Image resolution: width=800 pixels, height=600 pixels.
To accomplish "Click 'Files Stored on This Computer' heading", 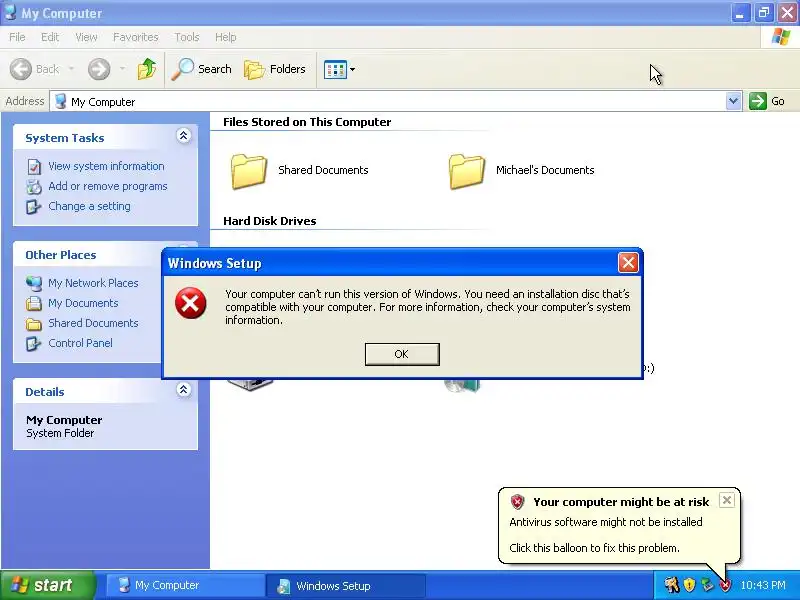I will [x=307, y=122].
